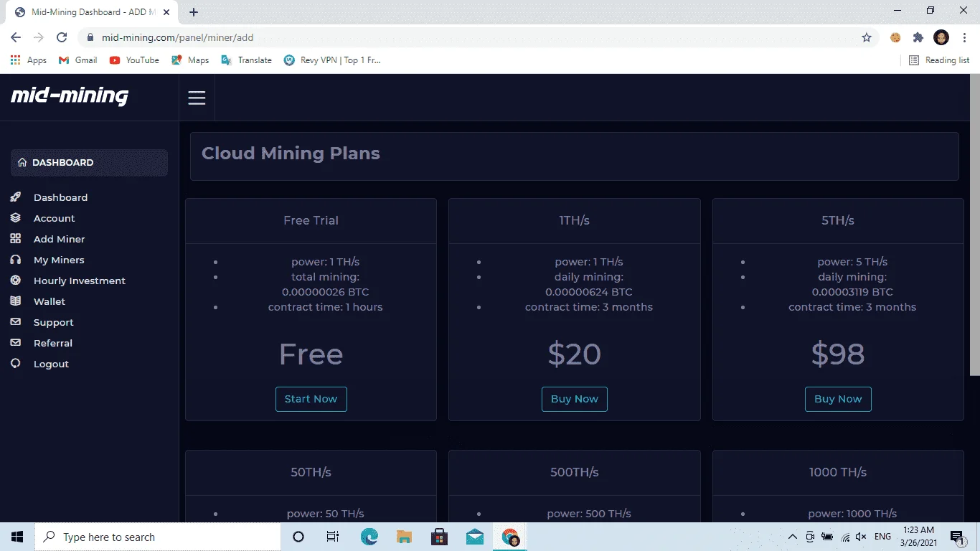Open the Revy VPN bookmark
Image resolution: width=980 pixels, height=551 pixels.
[x=332, y=60]
